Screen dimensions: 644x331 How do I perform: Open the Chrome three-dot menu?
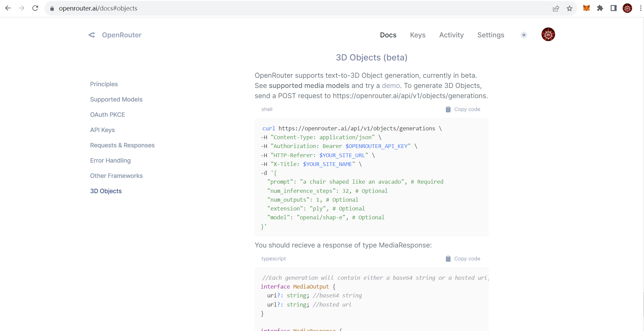point(640,8)
